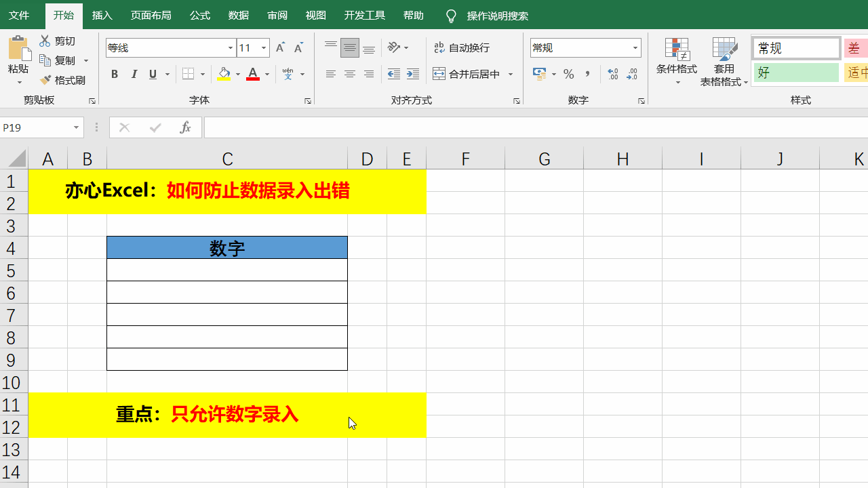Expand the font name dropdown
This screenshot has height=488, width=868.
coord(231,47)
